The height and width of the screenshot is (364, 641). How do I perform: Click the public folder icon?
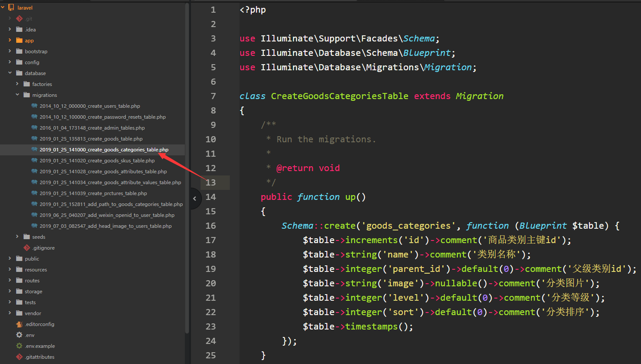19,258
